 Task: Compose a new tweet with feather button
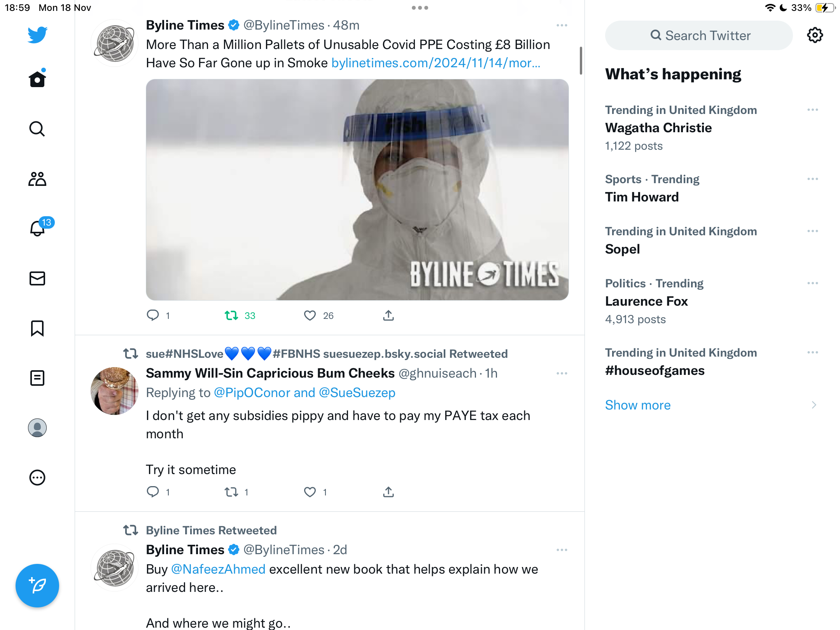click(x=37, y=585)
